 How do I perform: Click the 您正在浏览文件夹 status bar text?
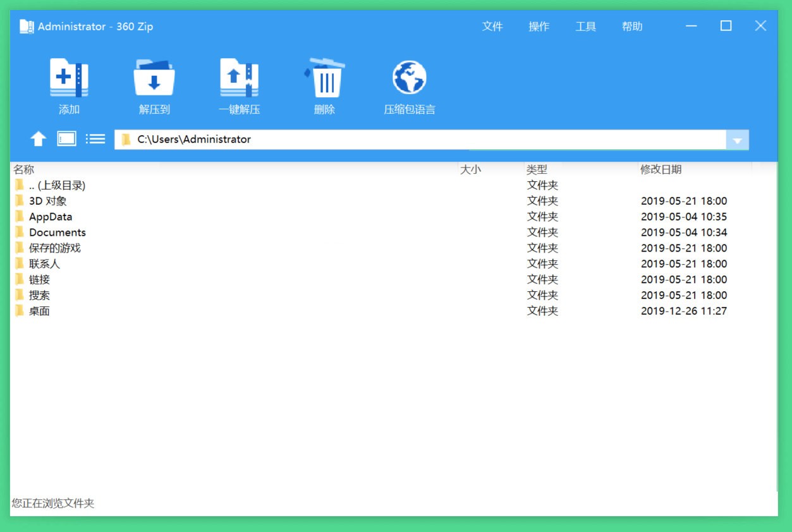(53, 504)
